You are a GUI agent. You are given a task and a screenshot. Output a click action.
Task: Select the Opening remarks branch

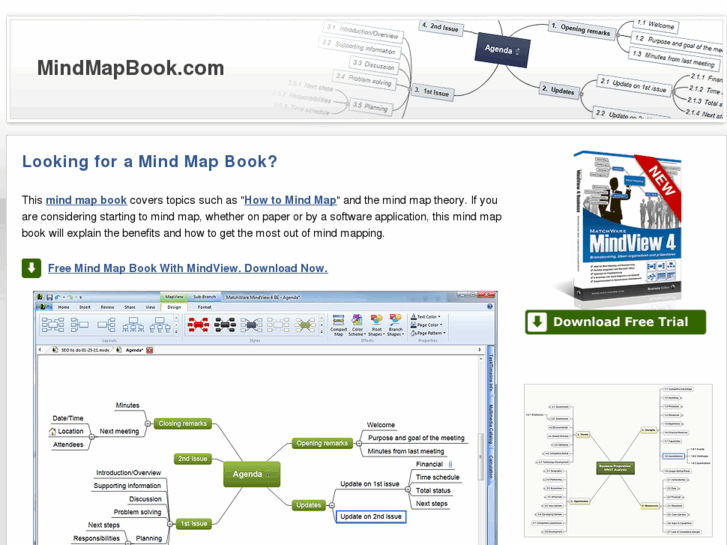pyautogui.click(x=322, y=443)
